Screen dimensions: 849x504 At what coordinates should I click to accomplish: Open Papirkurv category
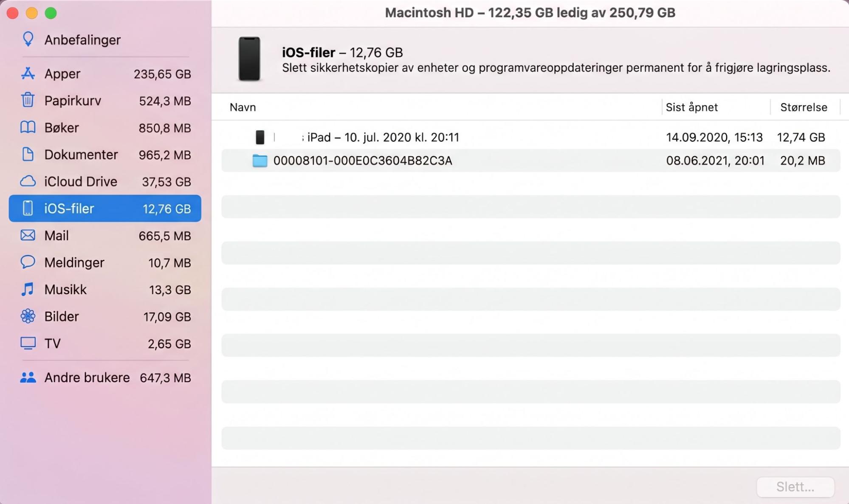pos(73,101)
